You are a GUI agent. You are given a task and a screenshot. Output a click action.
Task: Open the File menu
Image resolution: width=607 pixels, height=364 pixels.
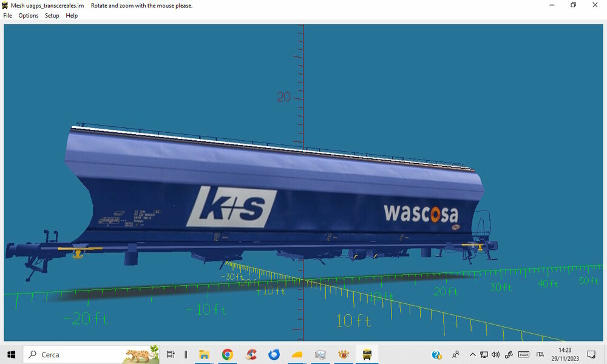(x=7, y=16)
